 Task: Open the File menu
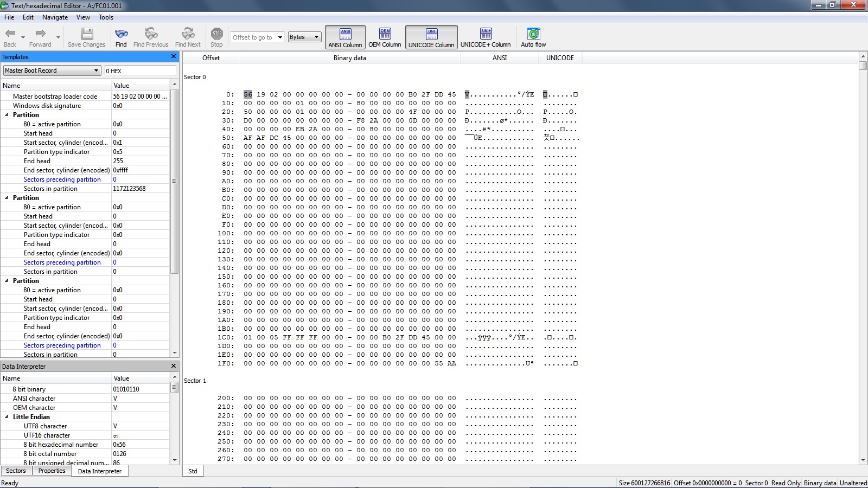(9, 17)
